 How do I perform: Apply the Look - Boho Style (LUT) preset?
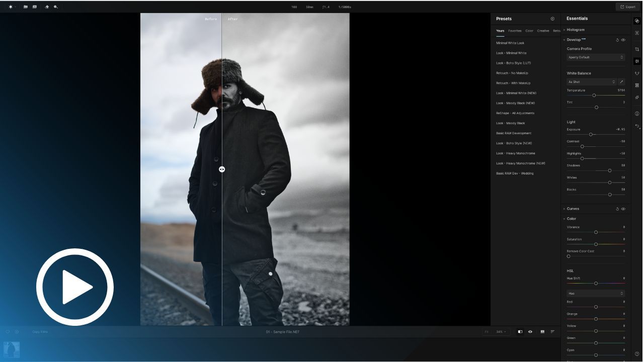(x=513, y=63)
